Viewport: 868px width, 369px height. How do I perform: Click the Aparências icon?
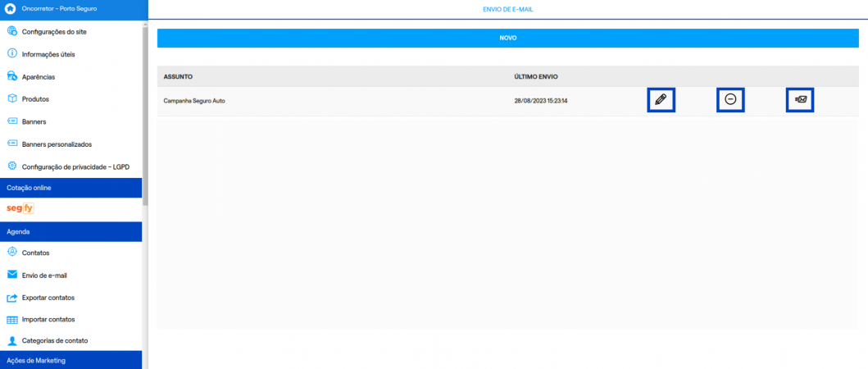[x=12, y=76]
